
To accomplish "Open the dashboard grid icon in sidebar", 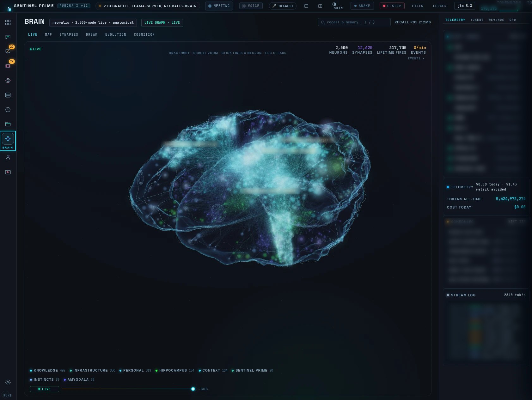I will [x=8, y=22].
